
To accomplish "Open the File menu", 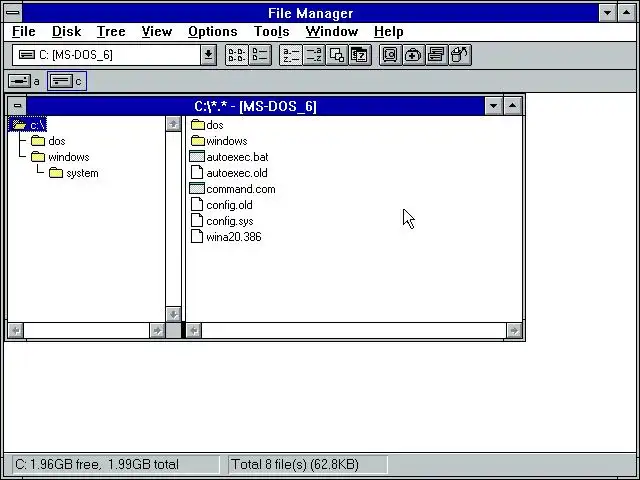I will pyautogui.click(x=24, y=31).
